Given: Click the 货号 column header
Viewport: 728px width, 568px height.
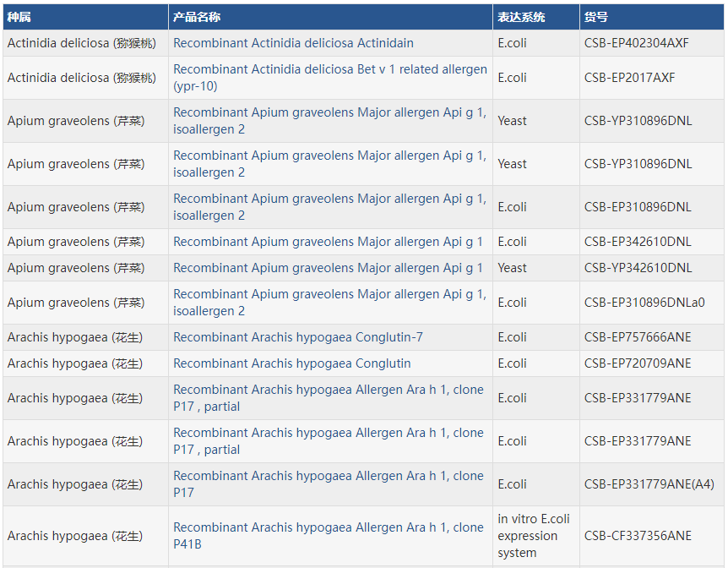Looking at the screenshot, I should (x=595, y=17).
